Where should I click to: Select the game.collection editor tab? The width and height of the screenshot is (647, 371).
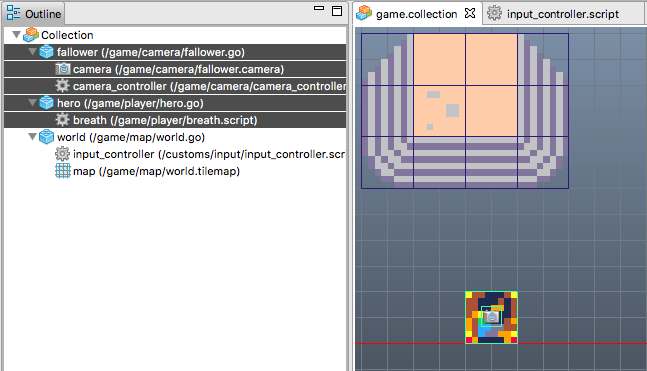tap(416, 14)
